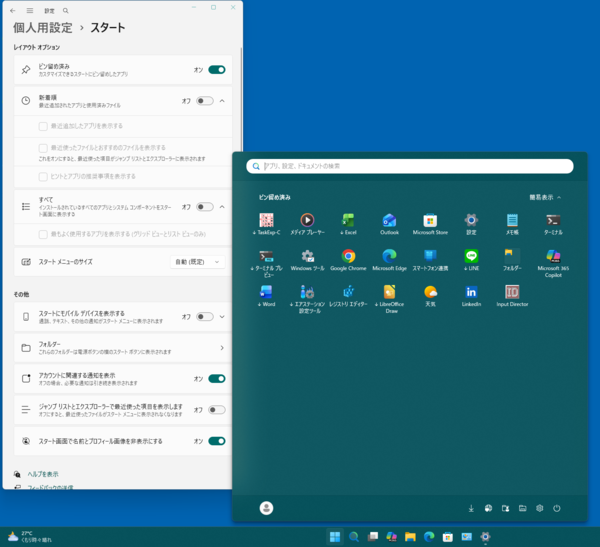Open weather widget on taskbar
The image size is (600, 547).
click(29, 537)
